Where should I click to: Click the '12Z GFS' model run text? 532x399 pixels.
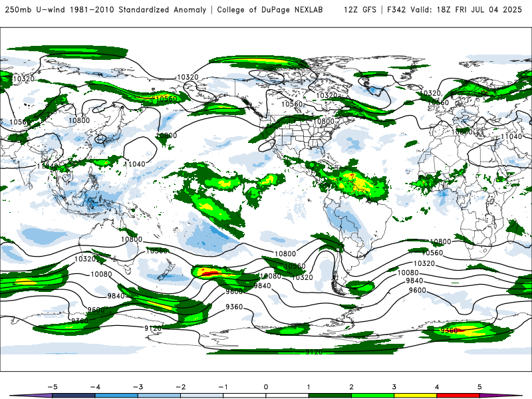pos(360,10)
